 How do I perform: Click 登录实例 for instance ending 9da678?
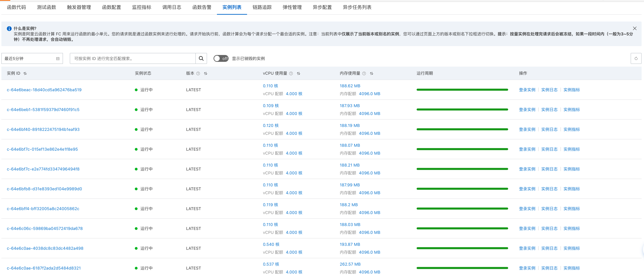[x=527, y=229]
